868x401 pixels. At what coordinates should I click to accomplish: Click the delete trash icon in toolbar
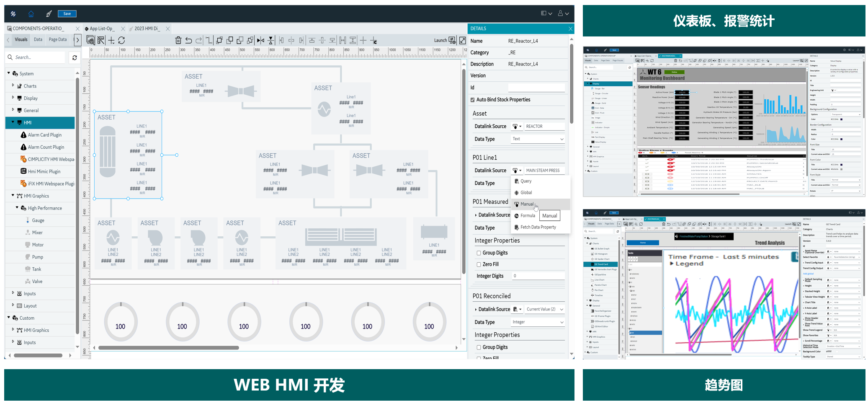tap(178, 41)
